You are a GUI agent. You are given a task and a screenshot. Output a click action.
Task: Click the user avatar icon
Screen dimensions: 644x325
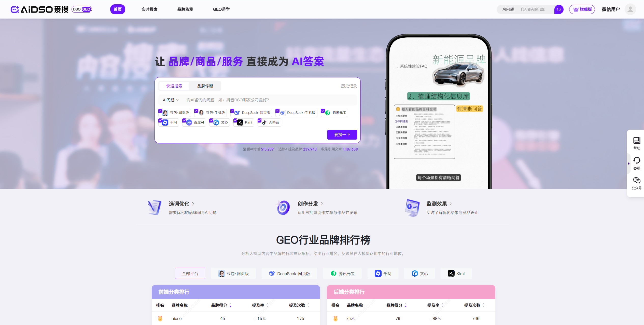tap(630, 9)
